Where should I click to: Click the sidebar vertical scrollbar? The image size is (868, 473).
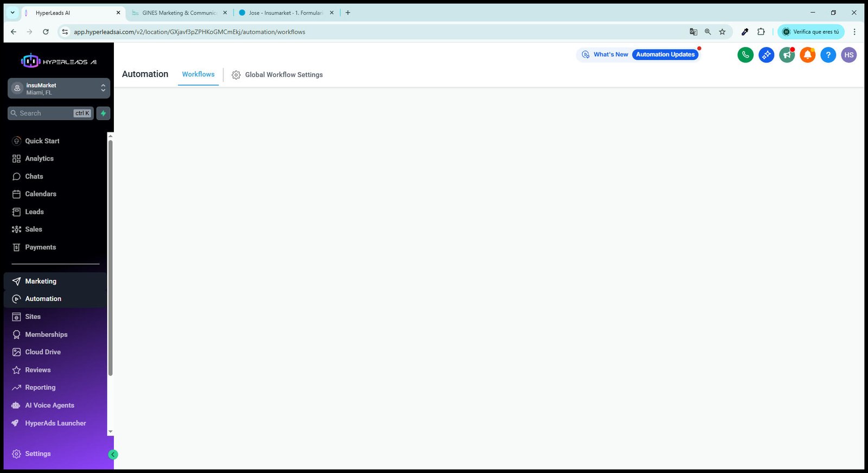pos(111,258)
